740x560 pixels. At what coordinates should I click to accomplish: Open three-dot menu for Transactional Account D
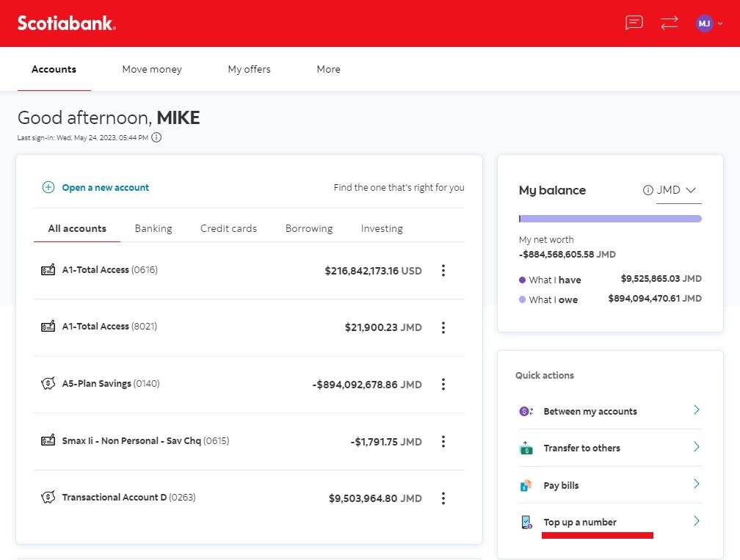tap(443, 498)
